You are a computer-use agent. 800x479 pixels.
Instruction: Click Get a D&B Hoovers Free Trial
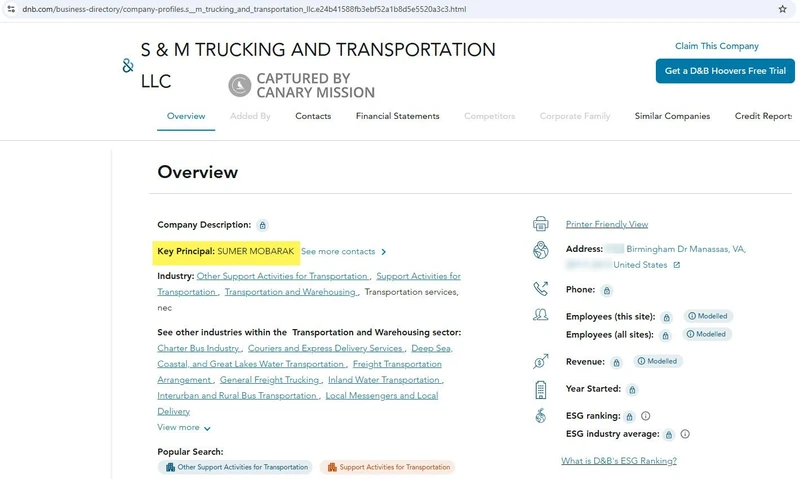click(x=725, y=71)
